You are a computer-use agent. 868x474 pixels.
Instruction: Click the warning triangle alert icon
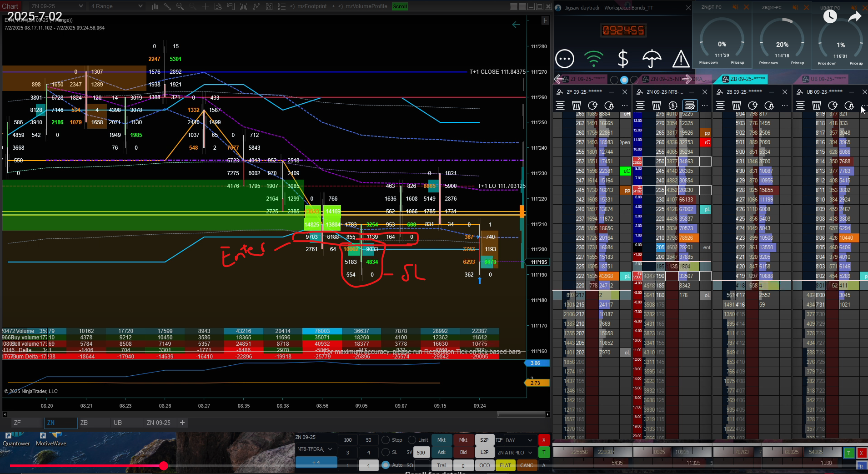click(681, 59)
